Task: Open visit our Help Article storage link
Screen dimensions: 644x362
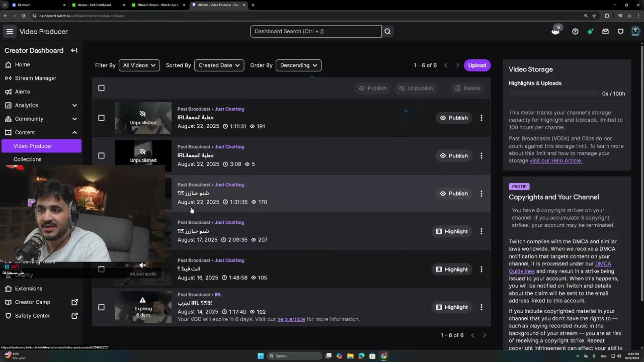Action: 555,161
